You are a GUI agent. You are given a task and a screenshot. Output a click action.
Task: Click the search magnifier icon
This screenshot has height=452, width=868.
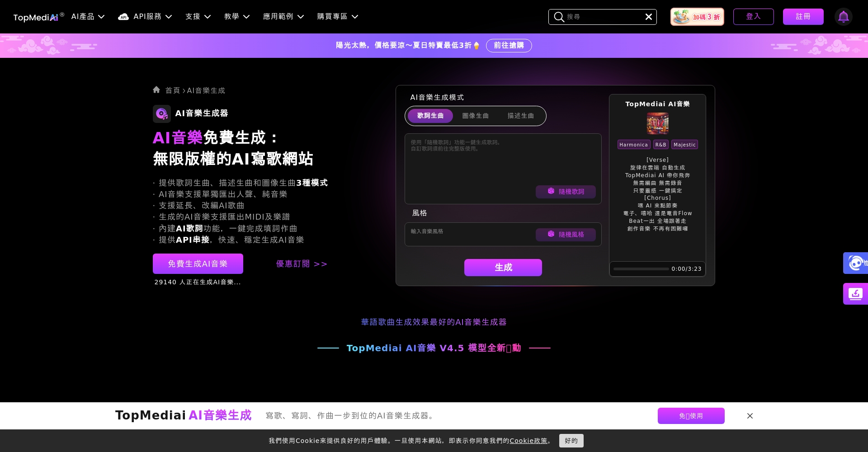559,17
